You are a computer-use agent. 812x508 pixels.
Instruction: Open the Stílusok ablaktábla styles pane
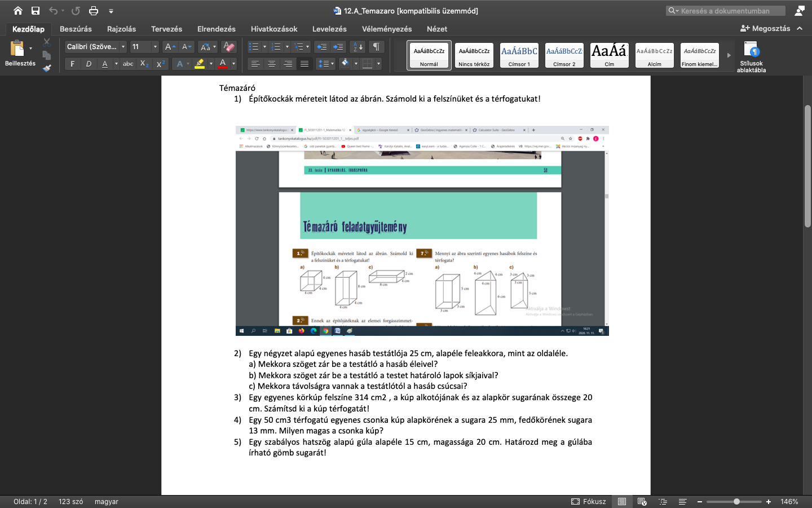[751, 57]
